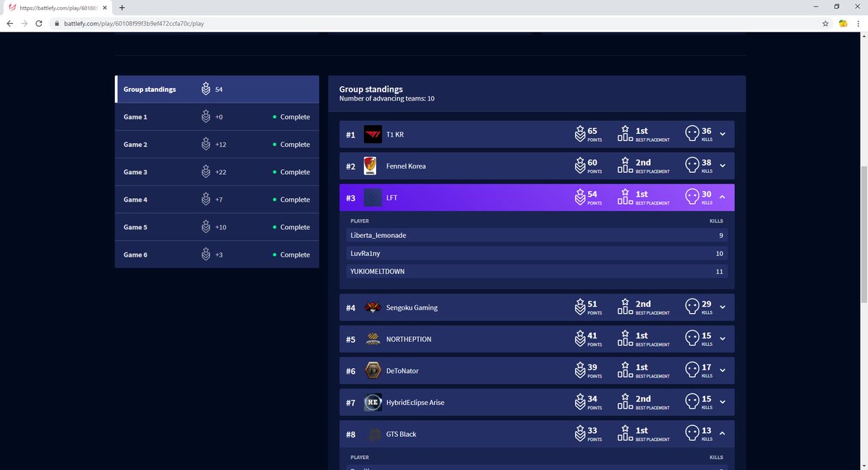Click the lock icon in address bar
868x470 pixels.
[56, 23]
